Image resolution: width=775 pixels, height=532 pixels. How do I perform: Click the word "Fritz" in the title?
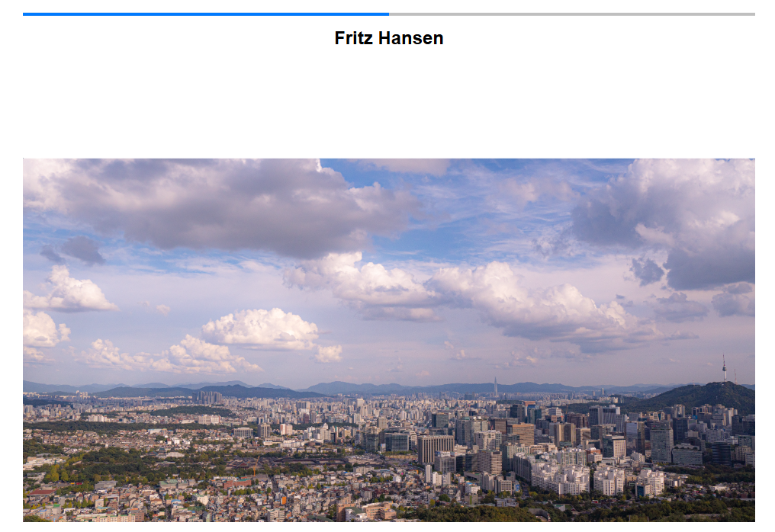353,38
